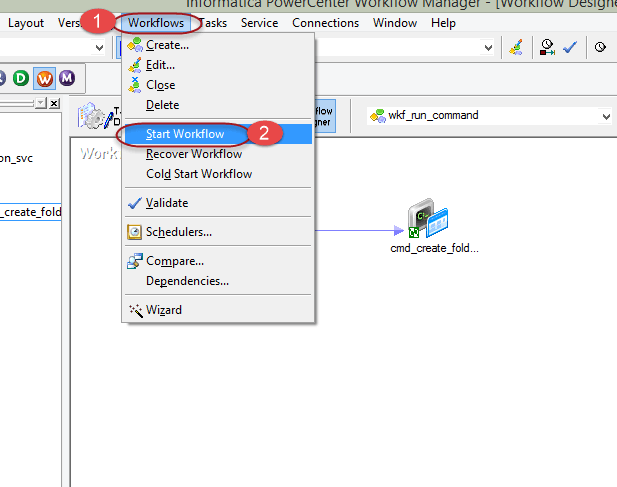Click the Designer 'D' tool icon
The height and width of the screenshot is (487, 617).
[23, 78]
